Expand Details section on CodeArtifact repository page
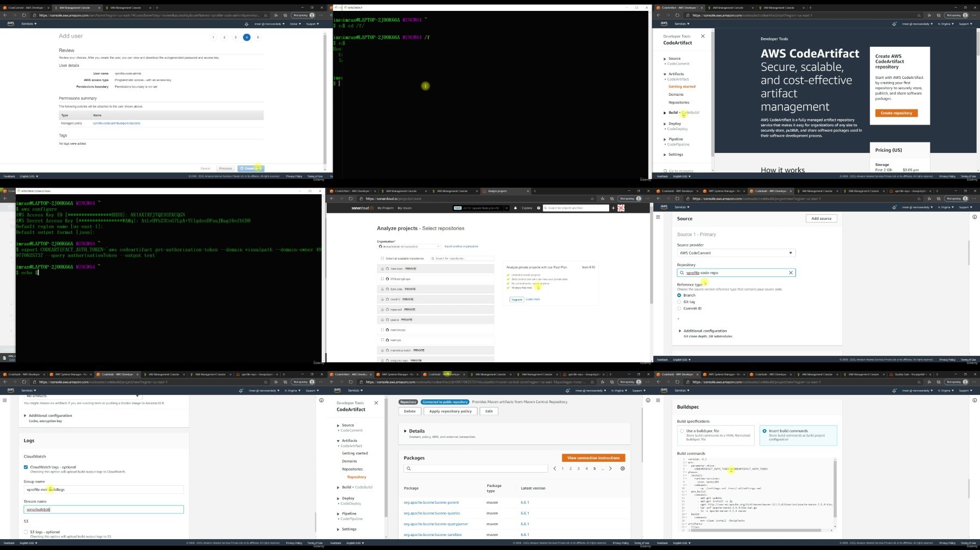980x550 pixels. [405, 431]
